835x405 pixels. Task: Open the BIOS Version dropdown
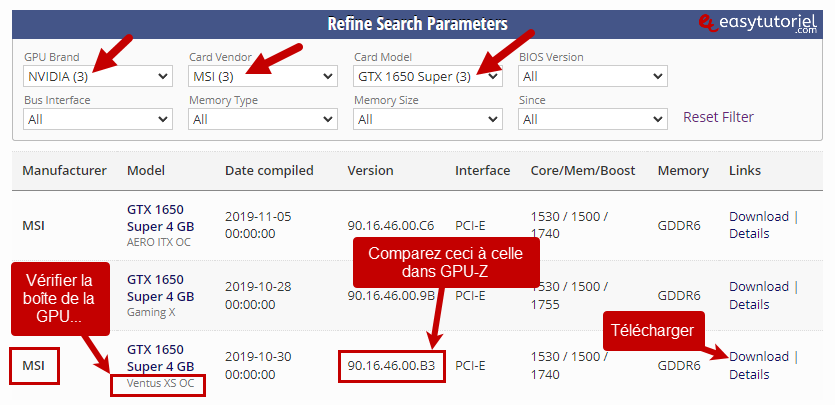593,77
